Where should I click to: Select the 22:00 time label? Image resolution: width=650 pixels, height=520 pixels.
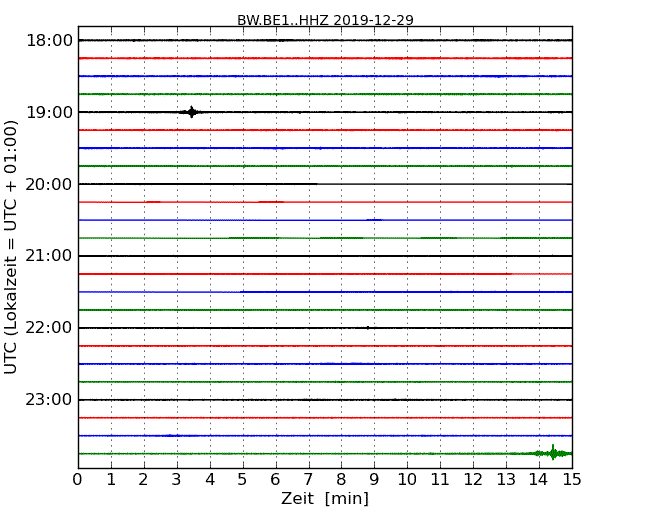(49, 328)
